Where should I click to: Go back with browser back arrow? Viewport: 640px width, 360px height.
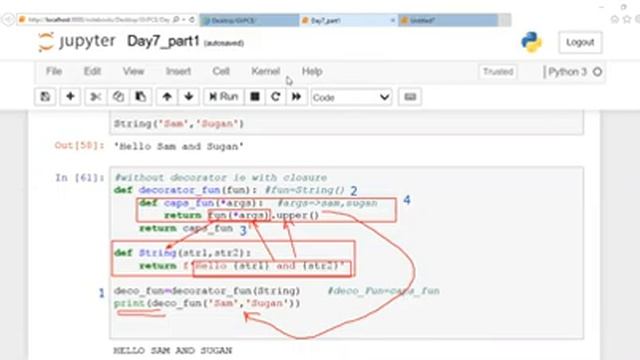8,20
